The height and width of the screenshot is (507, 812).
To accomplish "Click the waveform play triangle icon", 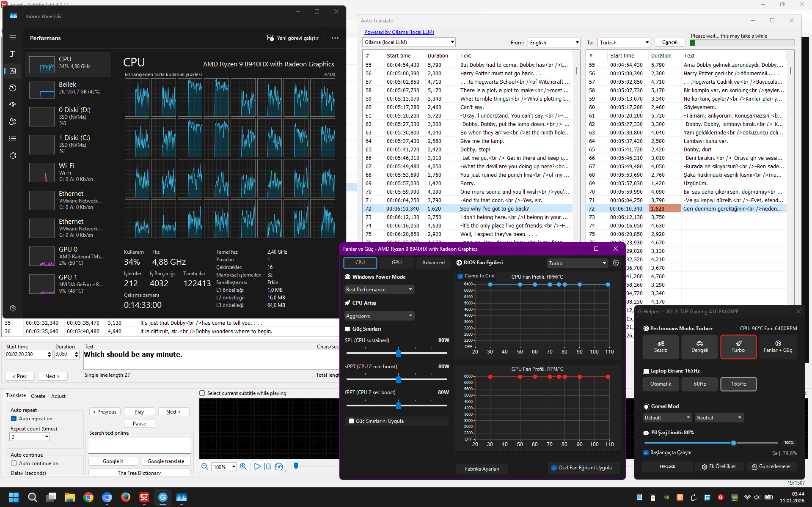I will 257,466.
